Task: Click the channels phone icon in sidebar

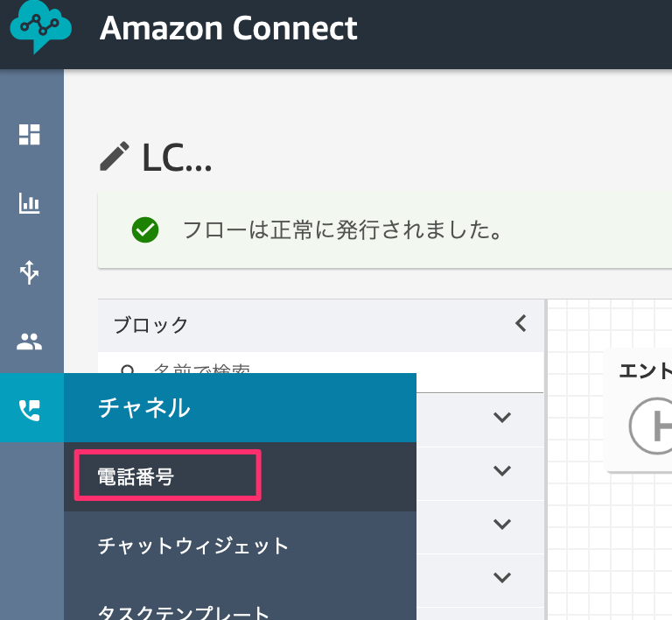Action: tap(30, 409)
